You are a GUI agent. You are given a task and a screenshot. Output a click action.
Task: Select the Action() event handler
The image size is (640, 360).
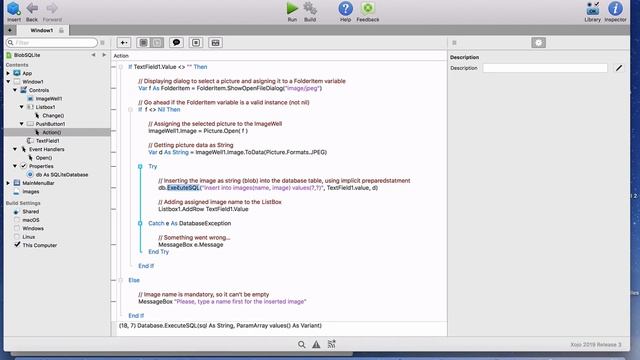click(51, 132)
